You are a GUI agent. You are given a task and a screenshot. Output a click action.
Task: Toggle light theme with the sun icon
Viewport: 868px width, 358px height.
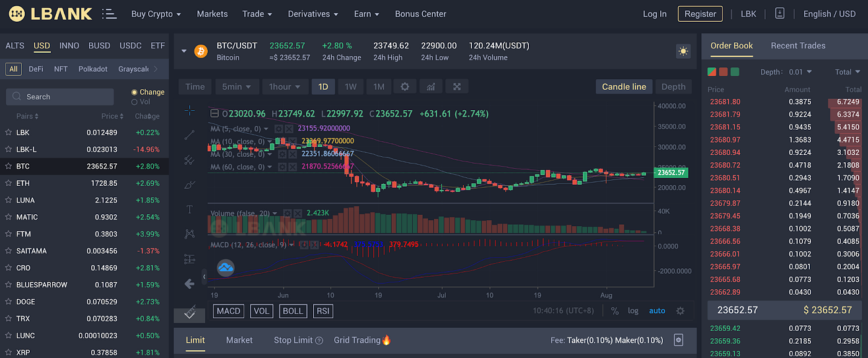coord(683,51)
